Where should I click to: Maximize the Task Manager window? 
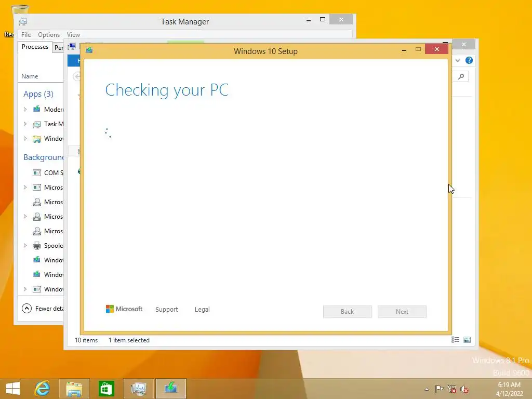323,20
